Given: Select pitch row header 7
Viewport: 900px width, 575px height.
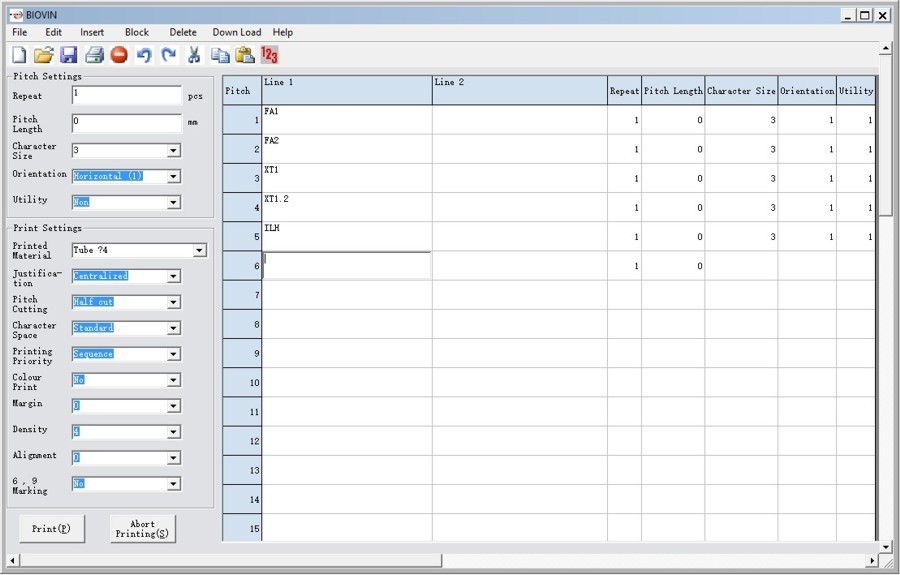Looking at the screenshot, I should [242, 295].
